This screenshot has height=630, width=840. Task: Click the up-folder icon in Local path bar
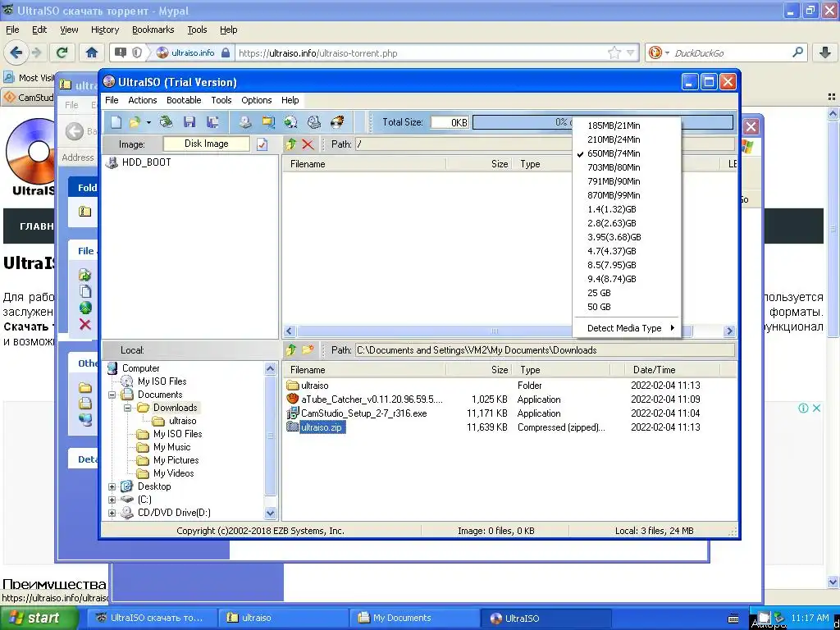click(291, 350)
